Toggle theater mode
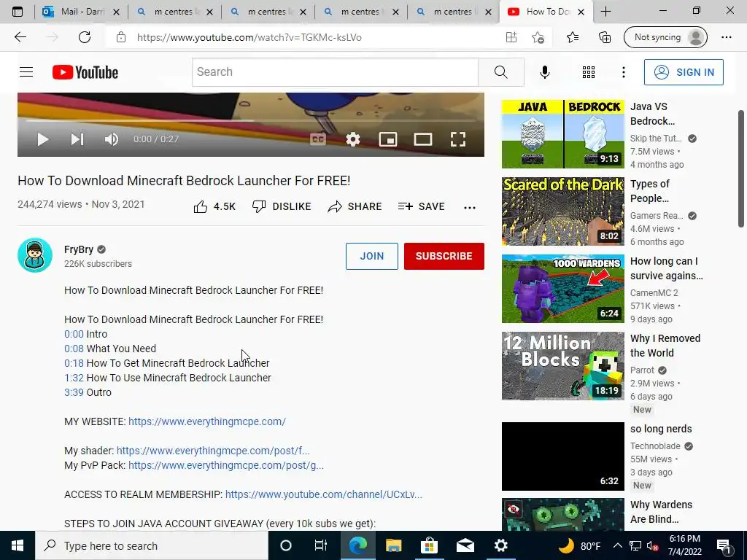 point(423,139)
